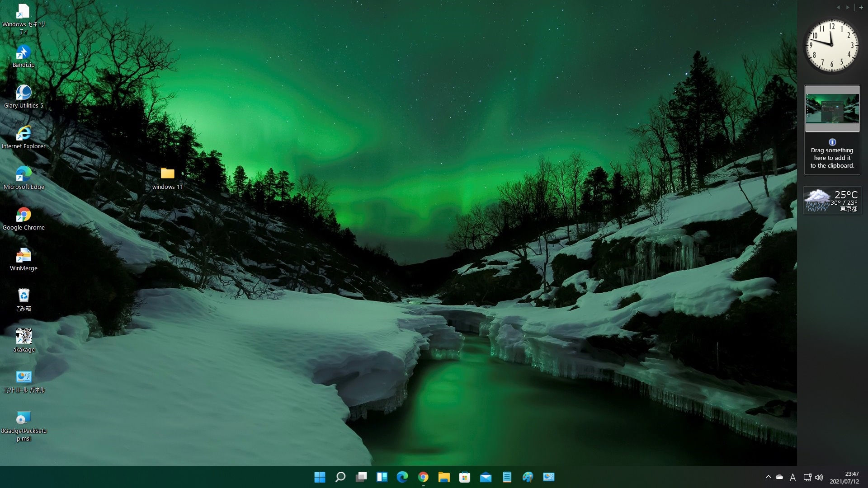Select the WinMerge desktop icon
This screenshot has width=868, height=488.
click(24, 259)
